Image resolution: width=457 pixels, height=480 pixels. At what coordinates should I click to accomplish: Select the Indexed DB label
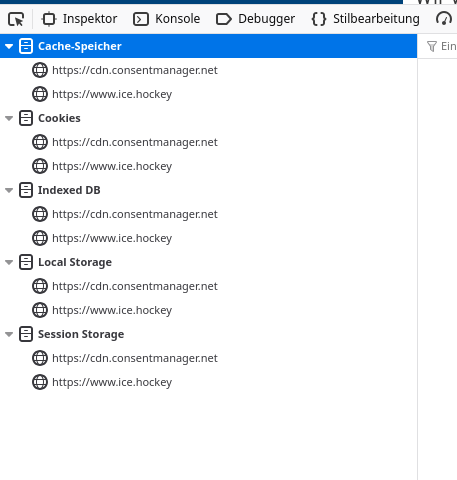point(69,190)
